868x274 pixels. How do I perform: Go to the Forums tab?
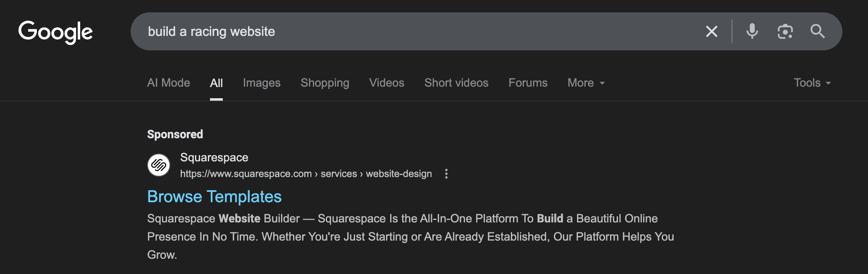(x=528, y=83)
